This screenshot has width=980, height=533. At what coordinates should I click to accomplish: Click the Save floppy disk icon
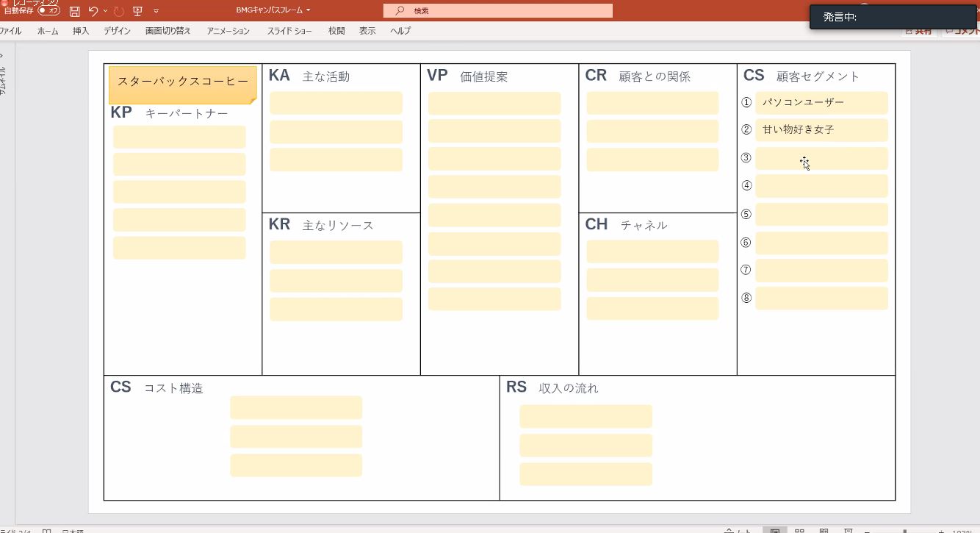coord(74,11)
